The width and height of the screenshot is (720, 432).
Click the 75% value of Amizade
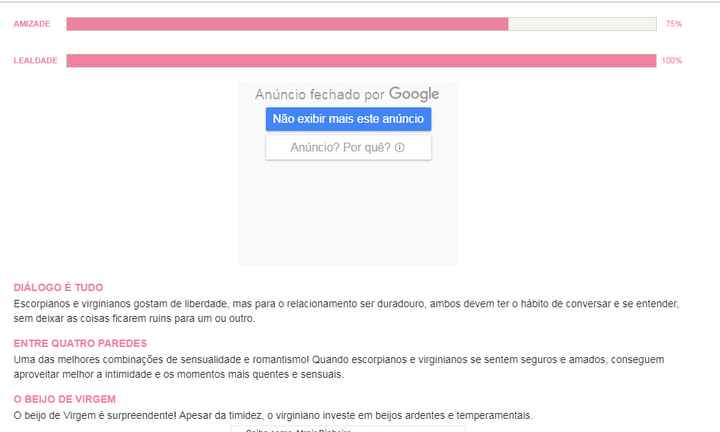674,24
